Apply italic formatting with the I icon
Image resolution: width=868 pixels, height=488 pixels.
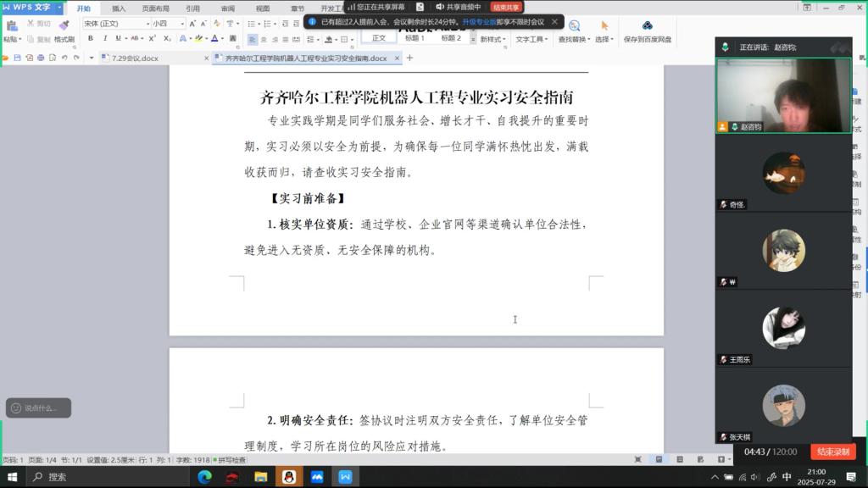tap(105, 39)
